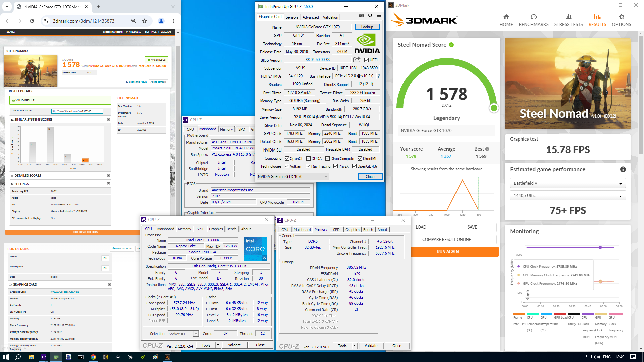Open the Command Prompt taskbar icon

click(x=81, y=357)
